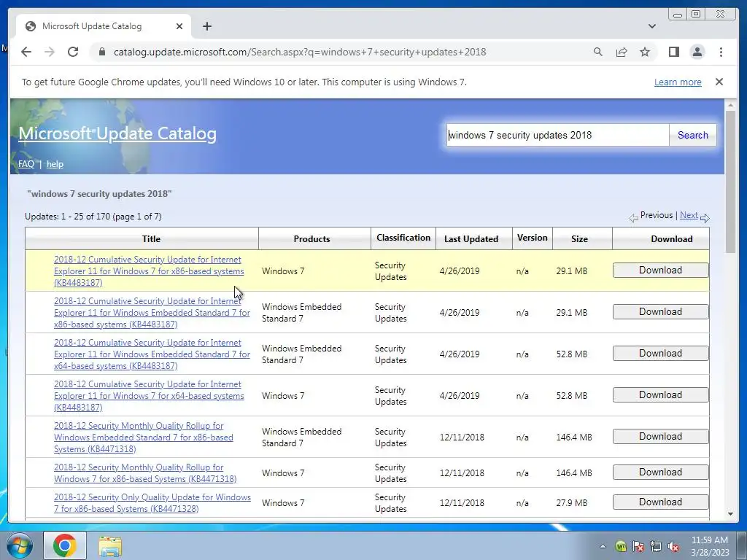
Task: Download the Windows 7 x64 52.8 MB update
Action: coord(660,394)
